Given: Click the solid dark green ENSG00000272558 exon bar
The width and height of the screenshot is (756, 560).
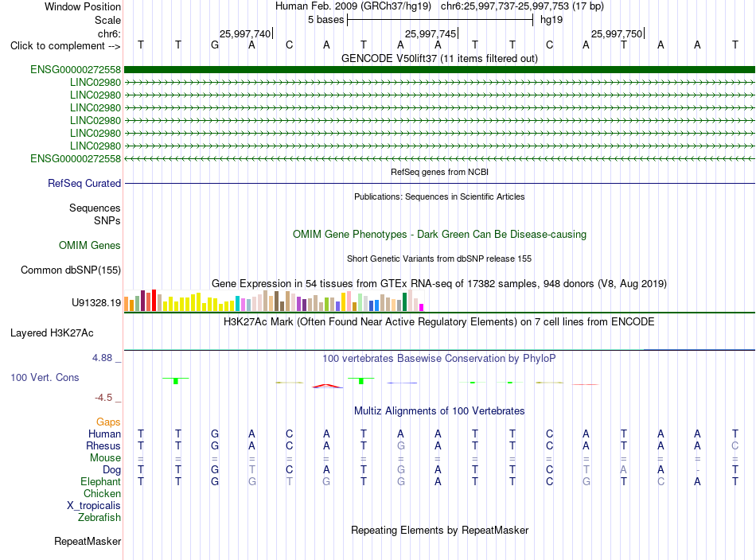Looking at the screenshot, I should [x=439, y=69].
